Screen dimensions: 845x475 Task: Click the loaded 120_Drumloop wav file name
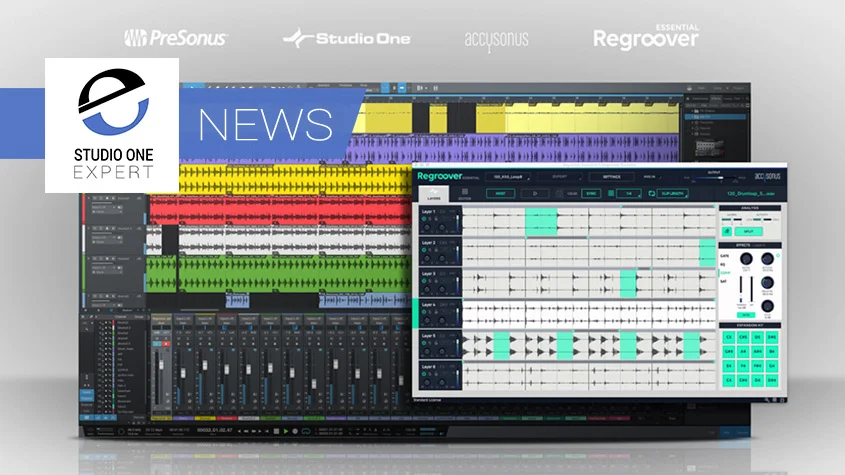[751, 194]
